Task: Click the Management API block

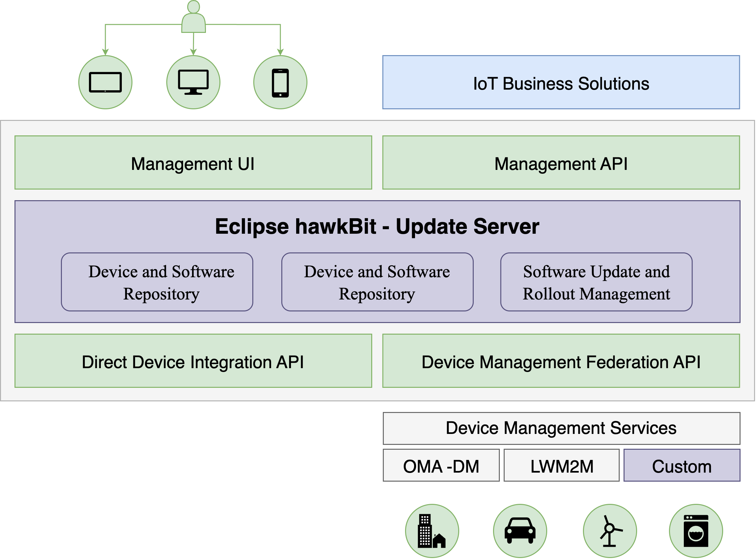Action: [x=561, y=163]
